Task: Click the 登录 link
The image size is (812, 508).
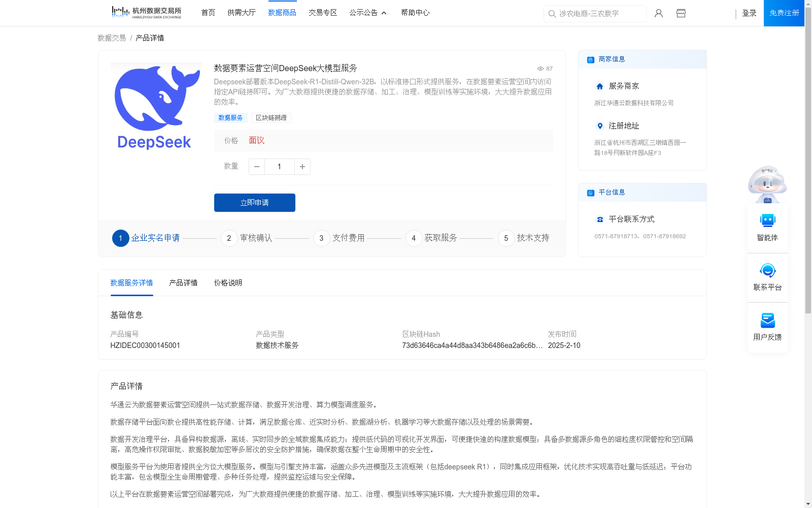Action: pyautogui.click(x=749, y=13)
